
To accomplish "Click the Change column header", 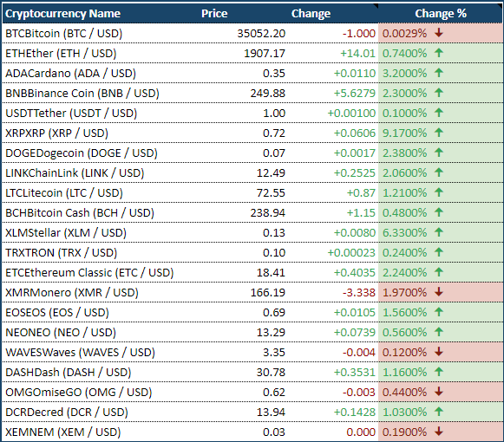I will click(x=311, y=14).
